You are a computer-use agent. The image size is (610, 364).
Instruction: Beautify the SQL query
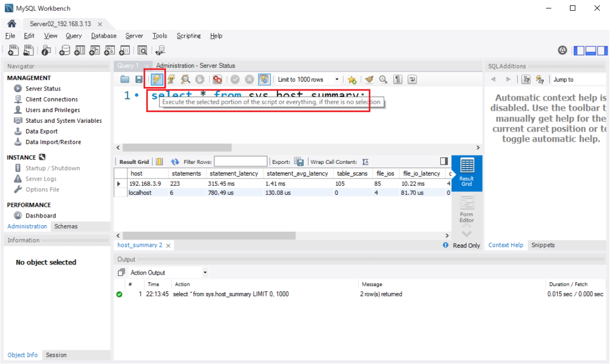[369, 79]
